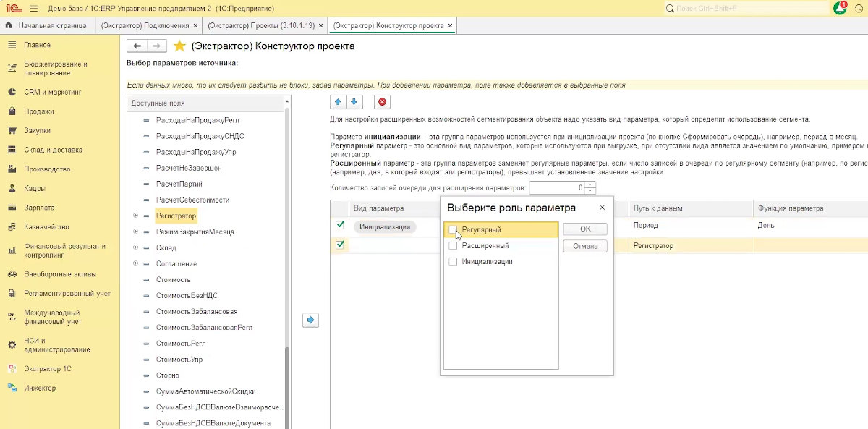
Task: Close the Конструктор проекта tab
Action: pyautogui.click(x=451, y=25)
